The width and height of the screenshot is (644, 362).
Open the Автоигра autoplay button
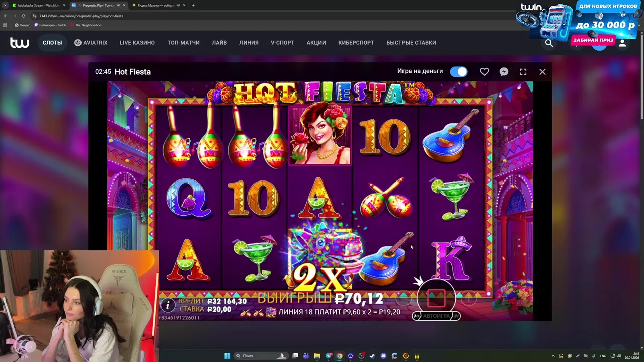pyautogui.click(x=436, y=316)
